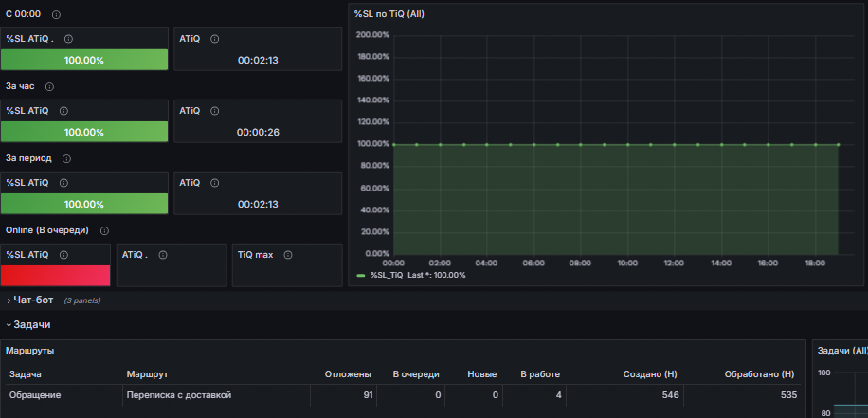Image resolution: width=868 pixels, height=418 pixels.
Task: Click the green 100.00% bar under За период
Action: pos(84,204)
